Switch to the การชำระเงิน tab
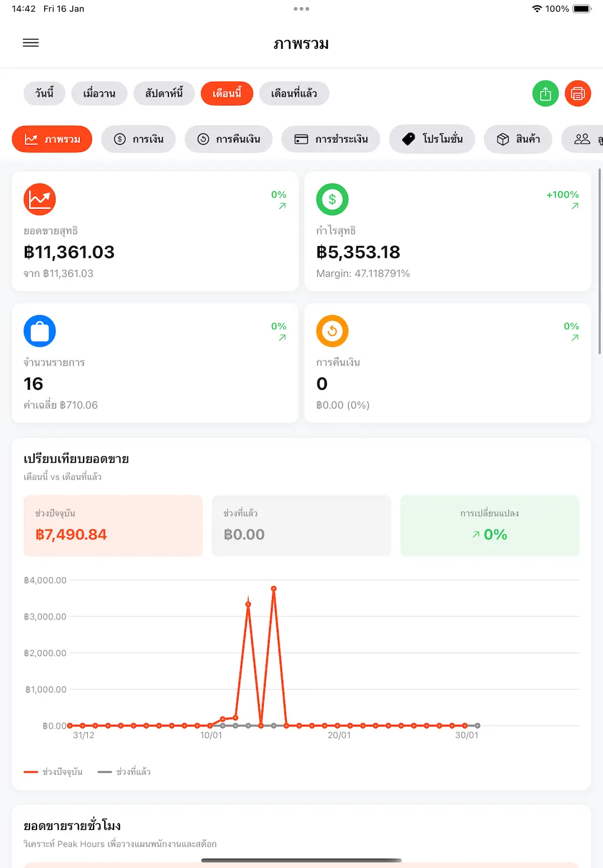This screenshot has width=603, height=868. click(x=331, y=140)
